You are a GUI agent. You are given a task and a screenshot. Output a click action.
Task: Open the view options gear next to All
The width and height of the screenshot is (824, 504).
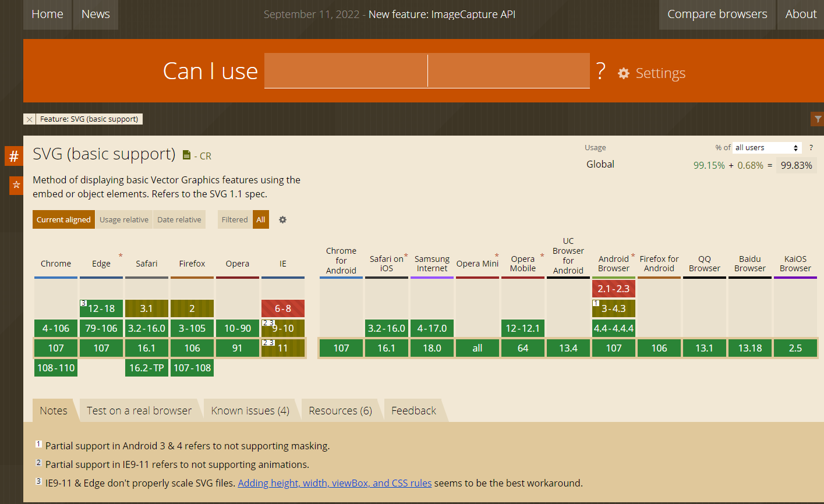[282, 220]
